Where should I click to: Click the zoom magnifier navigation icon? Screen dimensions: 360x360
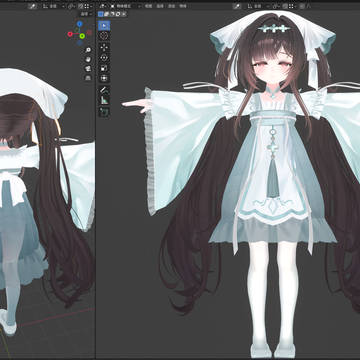(88, 50)
